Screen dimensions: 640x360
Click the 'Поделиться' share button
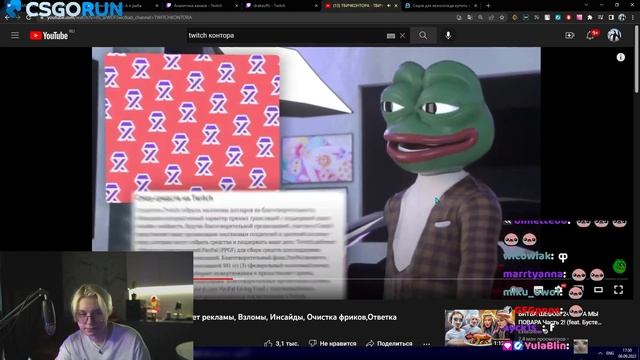coord(389,344)
